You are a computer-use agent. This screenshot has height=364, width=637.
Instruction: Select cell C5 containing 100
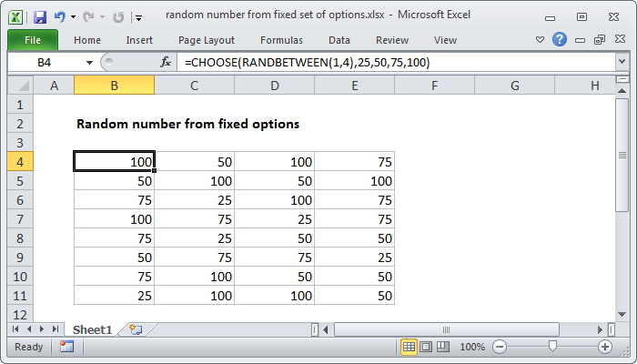click(194, 181)
